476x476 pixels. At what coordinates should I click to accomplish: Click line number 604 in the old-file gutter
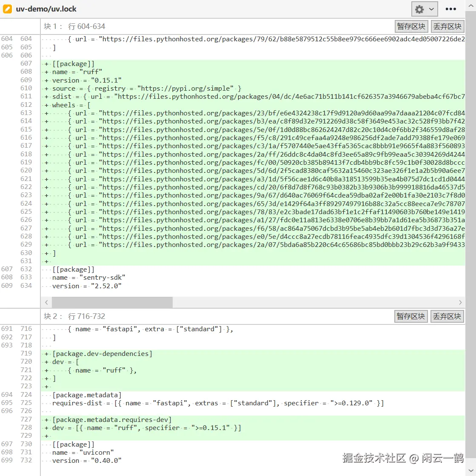click(7, 39)
